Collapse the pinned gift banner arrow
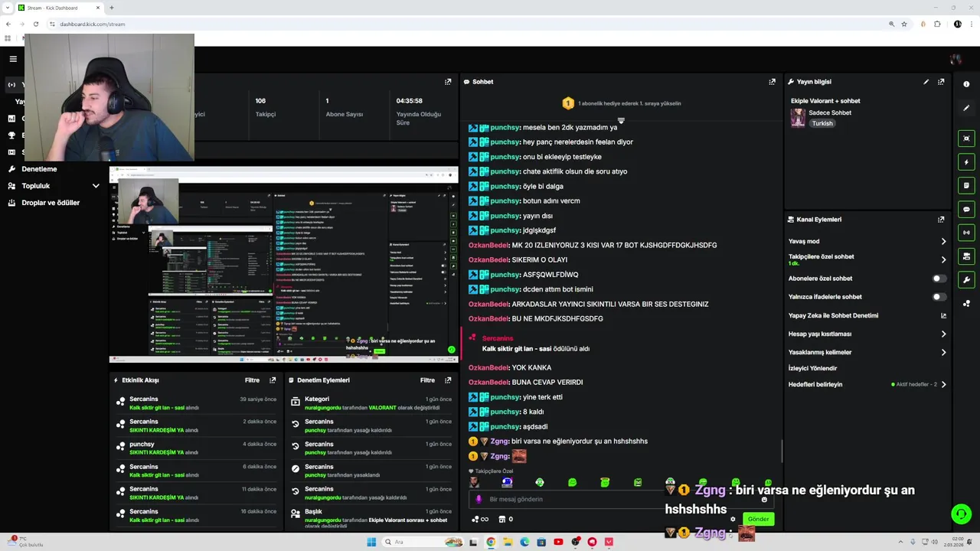980x551 pixels. (621, 120)
